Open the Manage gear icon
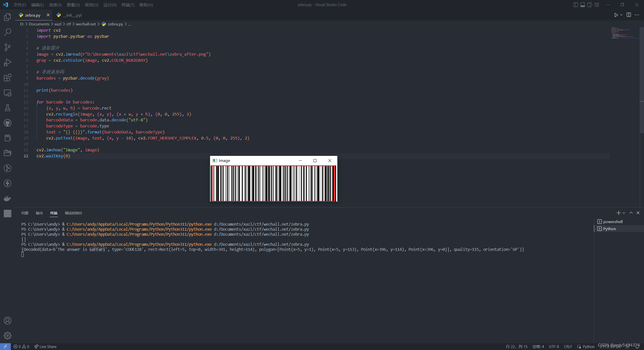Screen dimensions: 644x350 [8, 336]
